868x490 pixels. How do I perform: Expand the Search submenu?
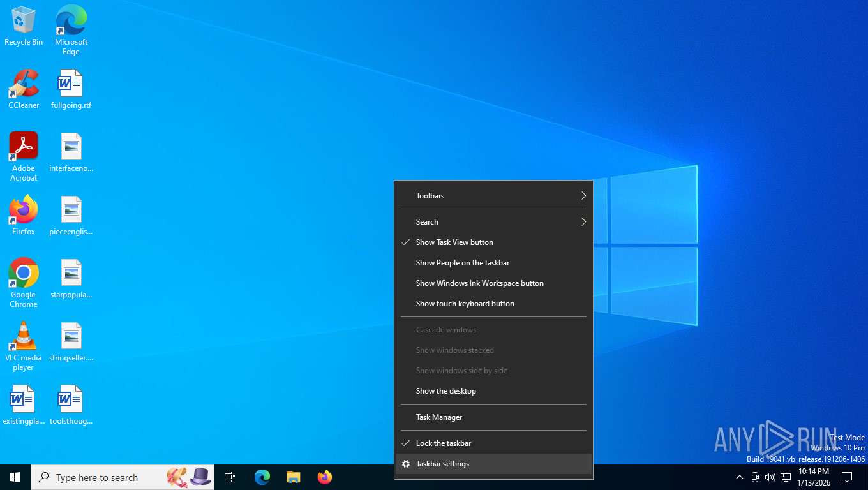[x=493, y=222]
